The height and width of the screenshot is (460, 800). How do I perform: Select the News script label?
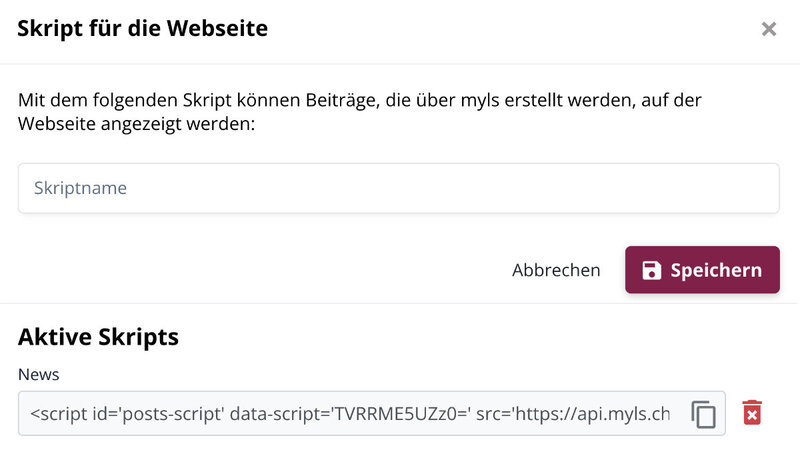(x=39, y=374)
